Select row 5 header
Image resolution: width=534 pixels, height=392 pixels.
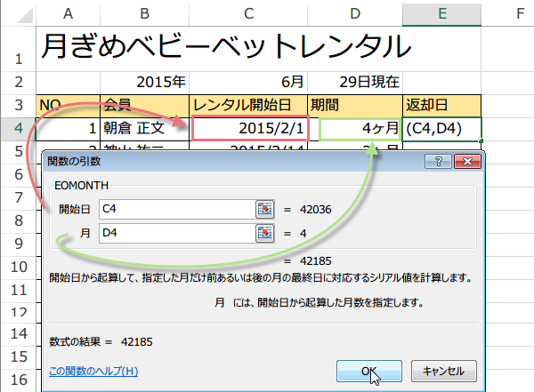(19, 152)
